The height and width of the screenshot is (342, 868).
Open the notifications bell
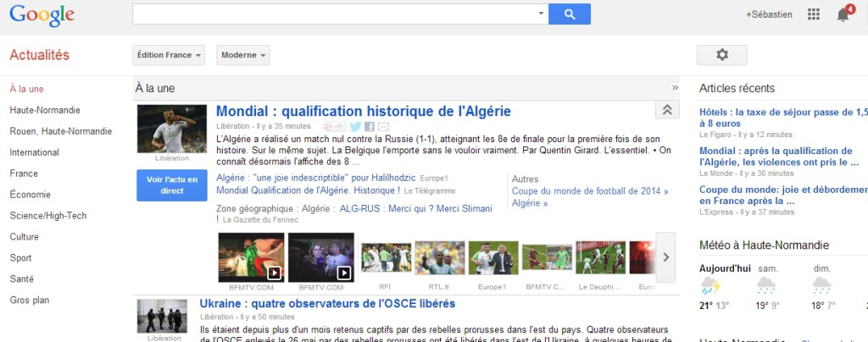click(x=843, y=14)
